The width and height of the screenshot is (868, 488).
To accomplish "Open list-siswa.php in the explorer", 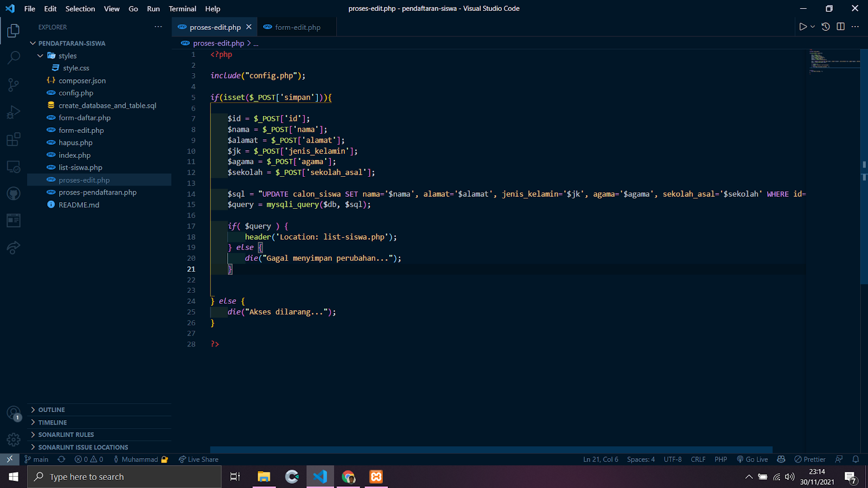I will [x=99, y=168].
